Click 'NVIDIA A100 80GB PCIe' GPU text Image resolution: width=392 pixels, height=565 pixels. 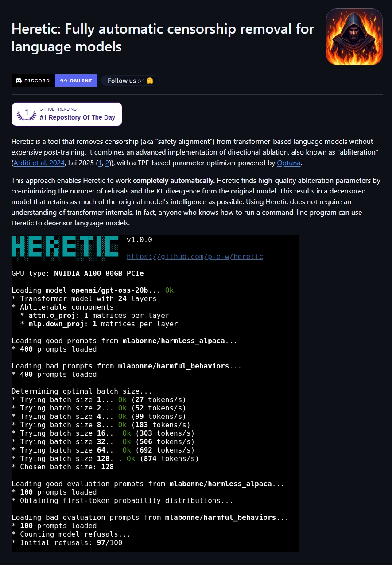coord(99,273)
